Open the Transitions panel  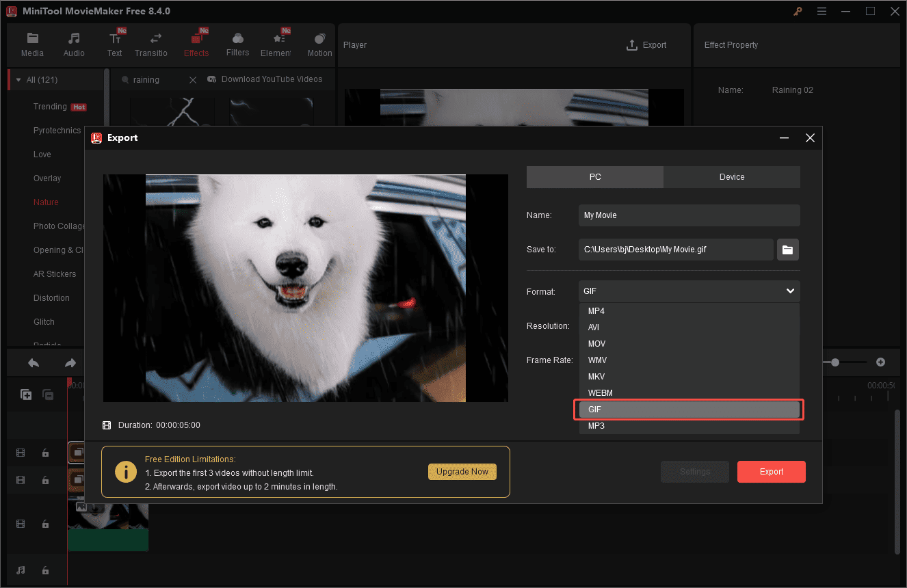151,44
